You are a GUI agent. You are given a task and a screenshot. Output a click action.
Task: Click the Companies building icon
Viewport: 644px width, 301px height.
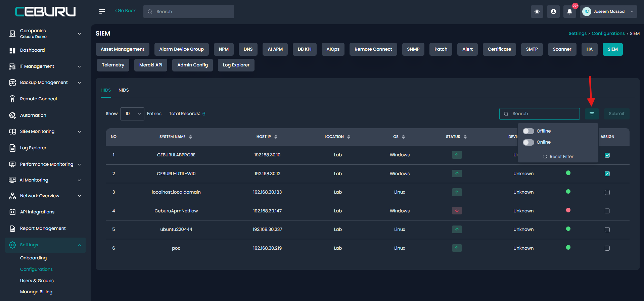[12, 34]
